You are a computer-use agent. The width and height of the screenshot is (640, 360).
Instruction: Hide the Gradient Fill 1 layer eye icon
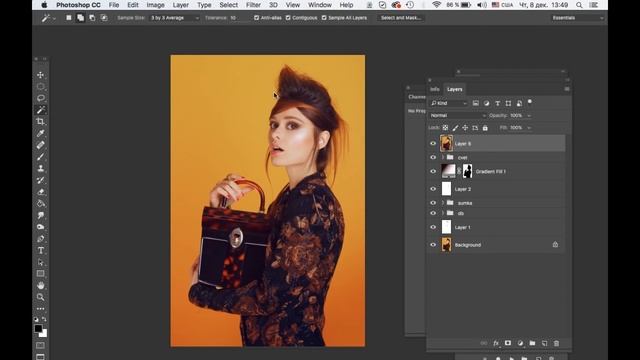(433, 171)
